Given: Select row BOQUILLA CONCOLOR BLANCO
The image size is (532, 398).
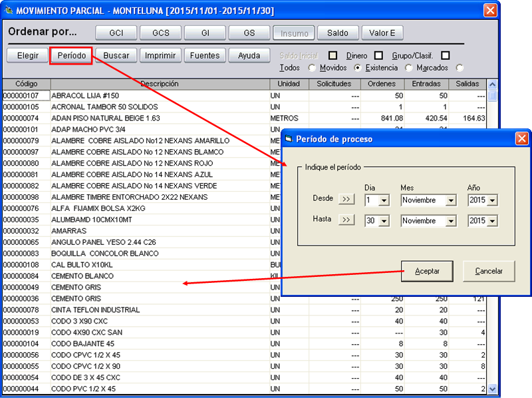Looking at the screenshot, I should [142, 254].
